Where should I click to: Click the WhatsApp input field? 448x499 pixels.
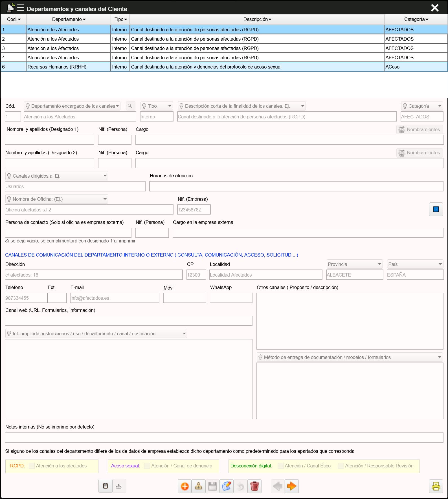point(231,298)
